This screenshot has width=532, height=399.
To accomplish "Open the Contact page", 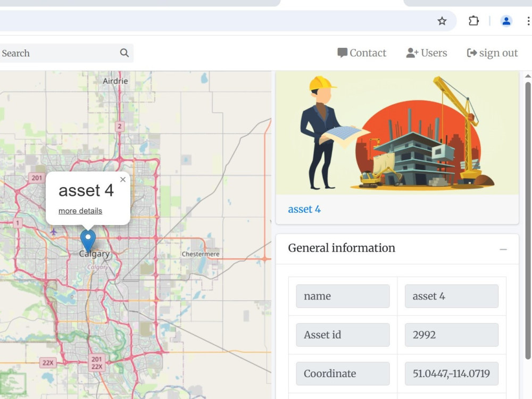I will click(362, 53).
